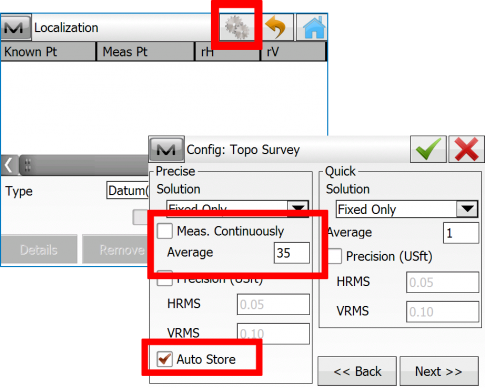Viewport: 485px width, 388px height.
Task: Click the rH column header
Action: (x=228, y=52)
